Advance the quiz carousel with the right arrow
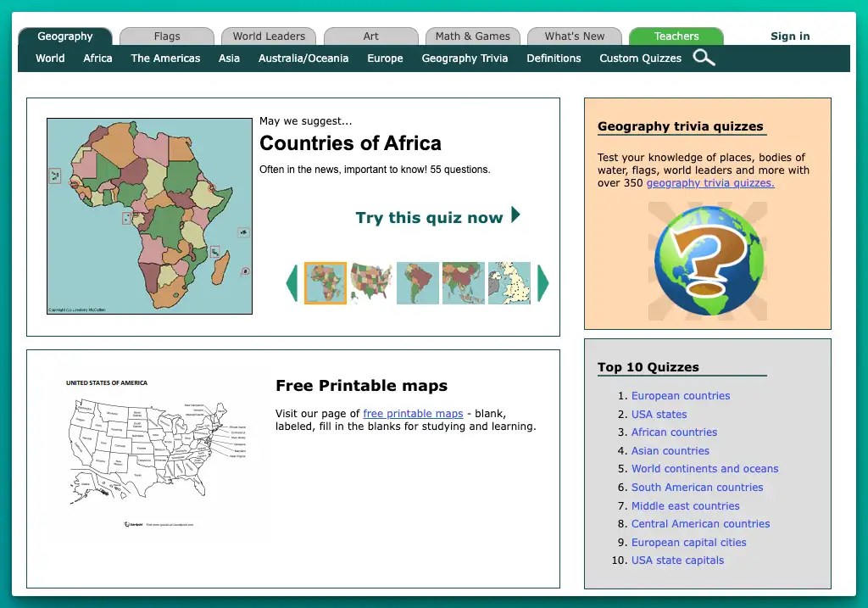 pos(543,283)
